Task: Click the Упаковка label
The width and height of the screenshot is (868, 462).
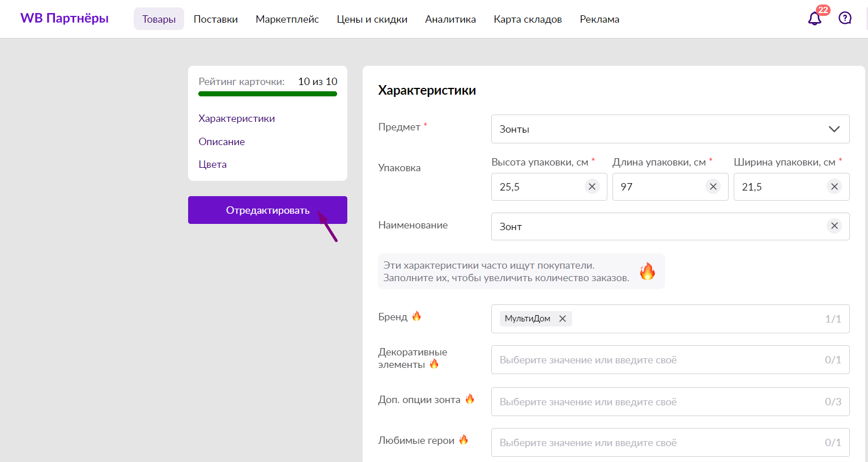Action: (x=399, y=168)
